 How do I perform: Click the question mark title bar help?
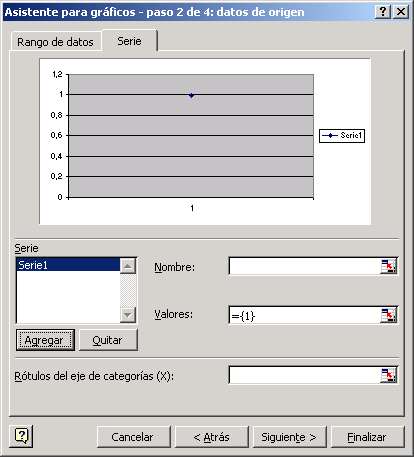(383, 12)
